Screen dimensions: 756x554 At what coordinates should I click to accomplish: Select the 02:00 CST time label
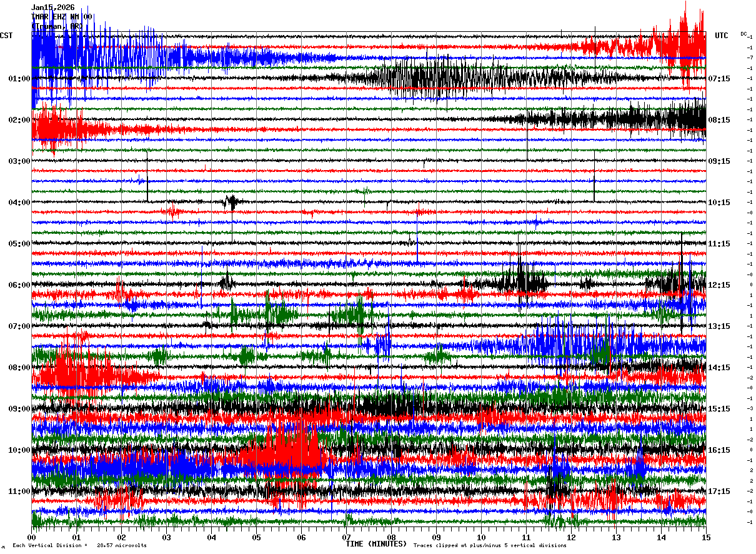(19, 120)
